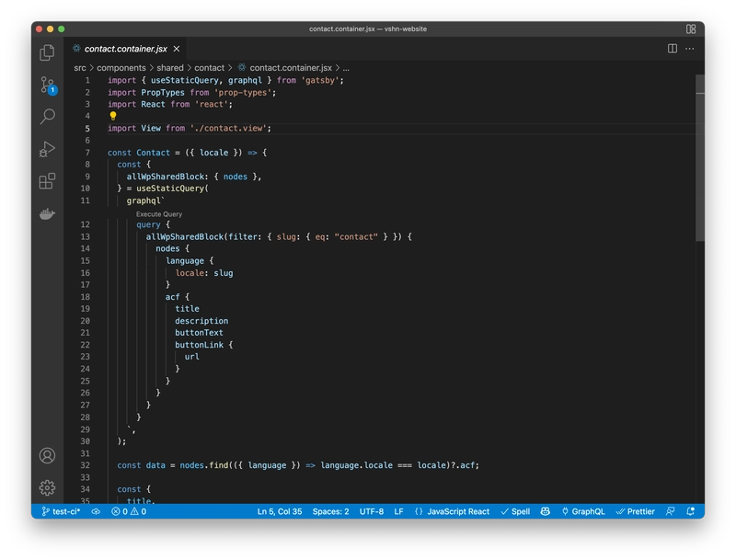The height and width of the screenshot is (560, 736).
Task: Open the editor More Actions ellipsis
Action: pyautogui.click(x=689, y=49)
